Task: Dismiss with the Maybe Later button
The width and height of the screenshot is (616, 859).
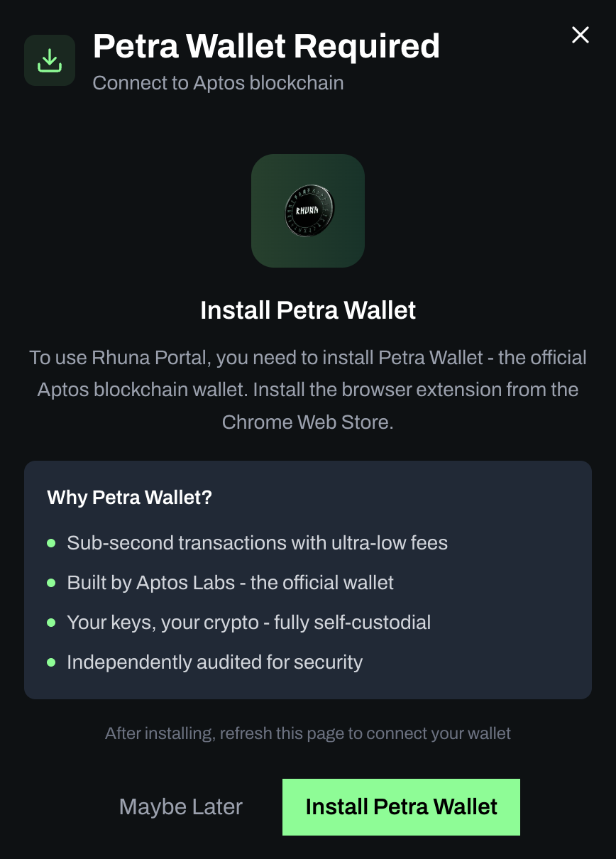Action: pyautogui.click(x=181, y=807)
